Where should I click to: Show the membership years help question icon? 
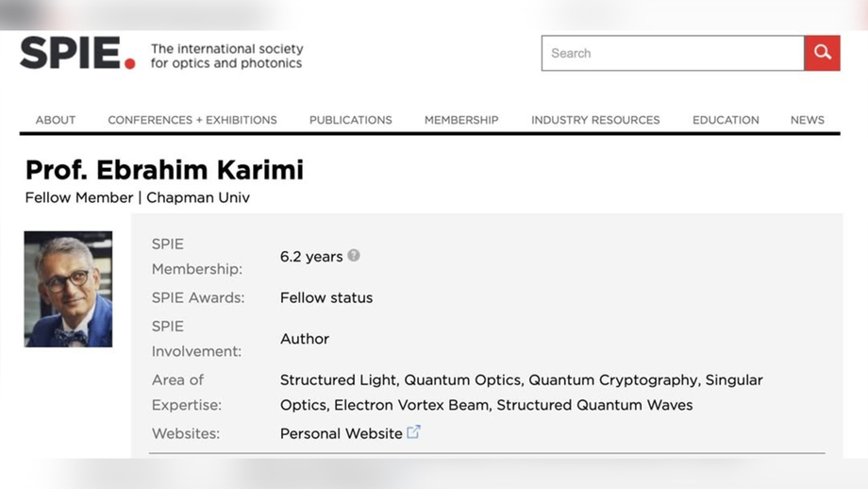(354, 255)
